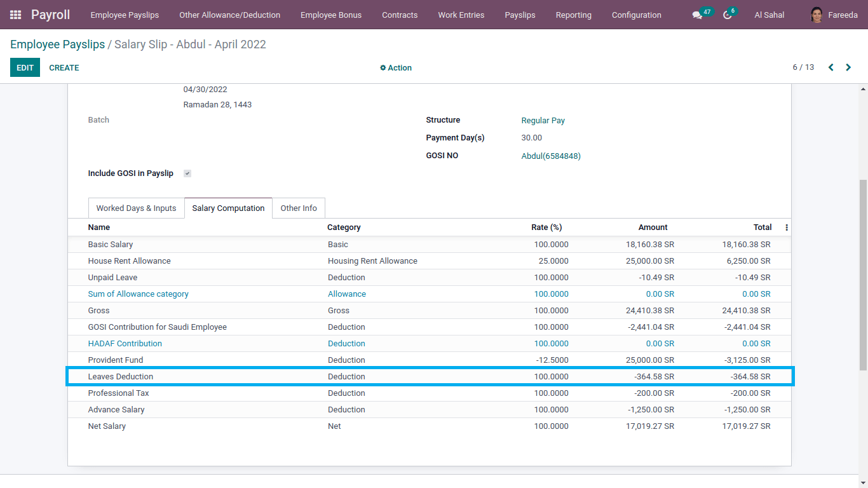868x488 pixels.
Task: Open the column options three-dot icon
Action: (x=787, y=227)
